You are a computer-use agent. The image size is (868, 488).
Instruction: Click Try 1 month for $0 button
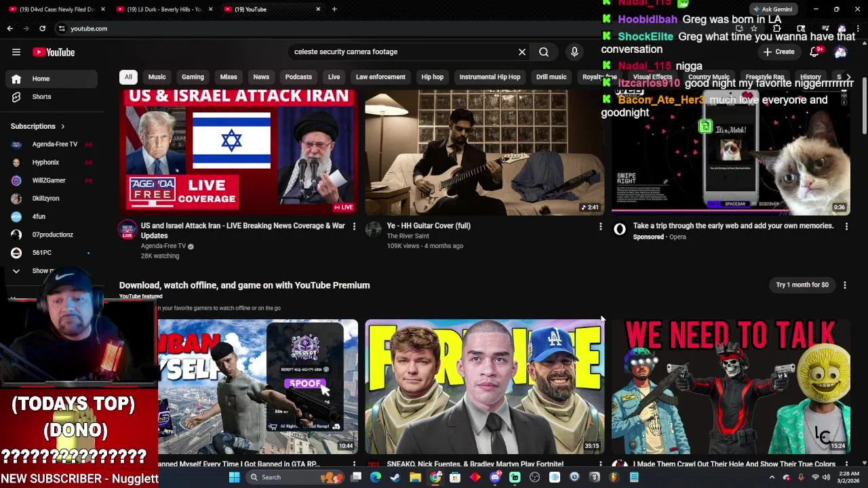[x=802, y=285]
